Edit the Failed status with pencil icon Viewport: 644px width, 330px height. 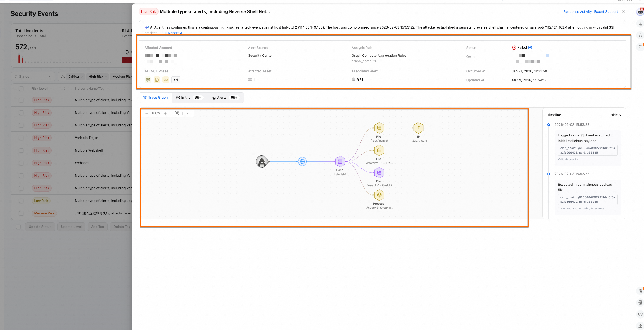click(x=530, y=48)
